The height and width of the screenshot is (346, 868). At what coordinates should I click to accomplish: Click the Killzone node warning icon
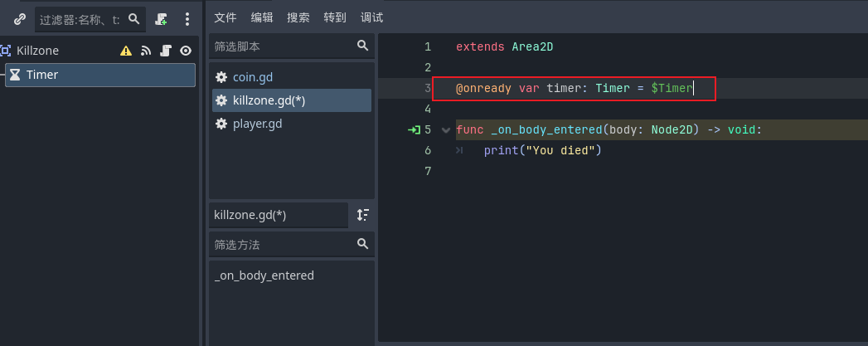click(x=126, y=51)
